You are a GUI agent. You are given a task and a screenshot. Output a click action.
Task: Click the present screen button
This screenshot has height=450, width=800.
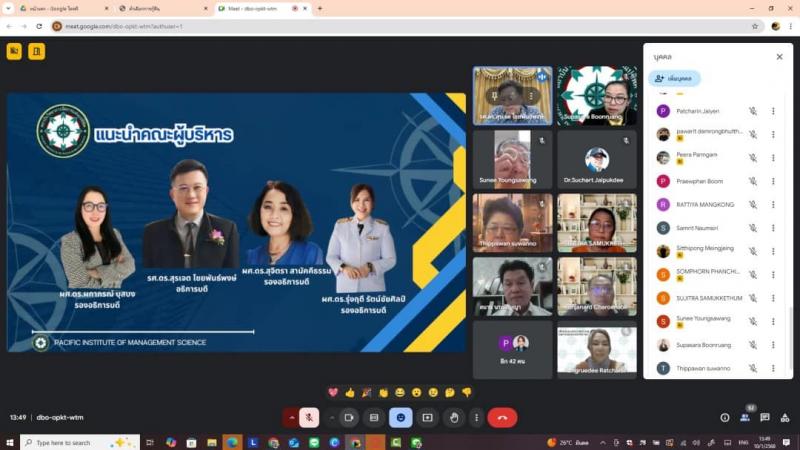(428, 417)
